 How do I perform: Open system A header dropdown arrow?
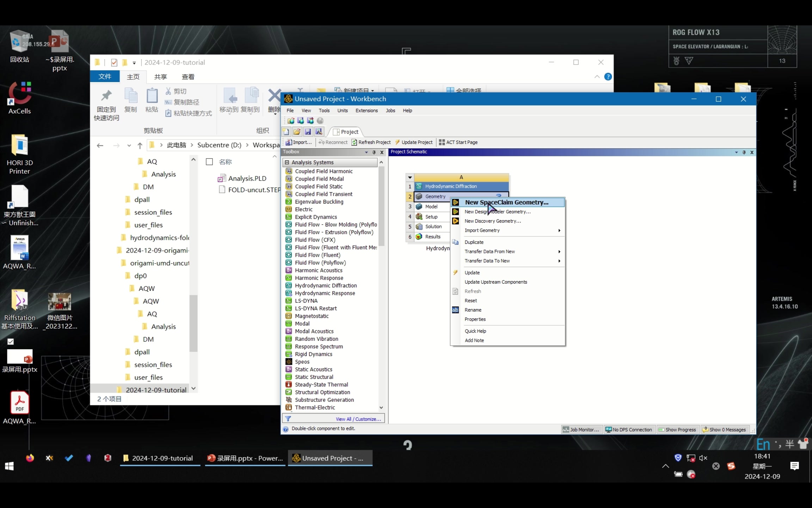(x=410, y=177)
